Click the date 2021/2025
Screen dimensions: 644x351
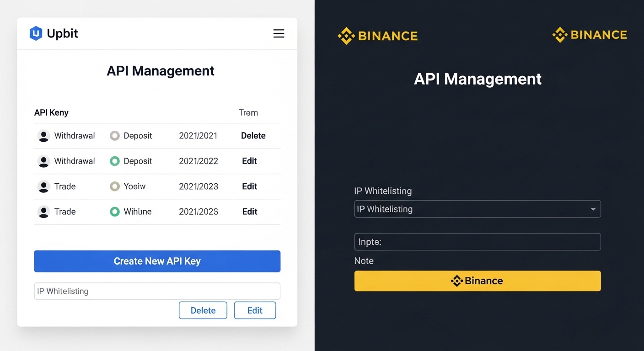199,211
